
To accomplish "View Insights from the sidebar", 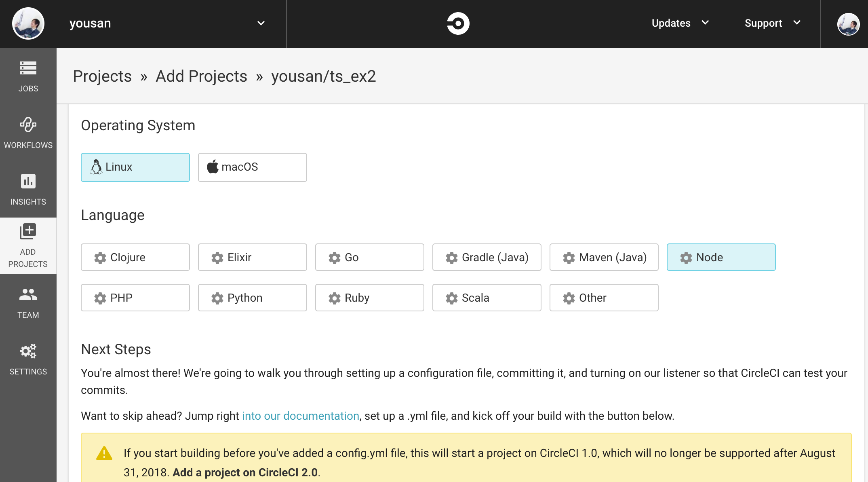I will (x=28, y=188).
